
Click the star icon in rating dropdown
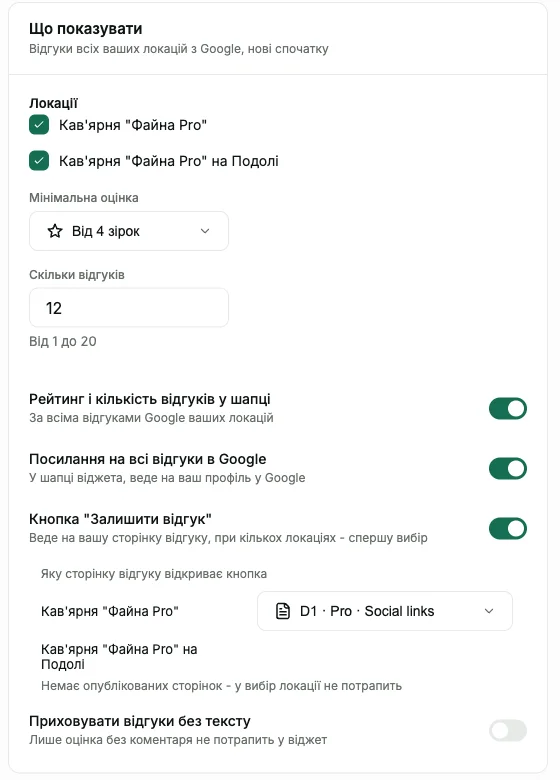coord(55,231)
